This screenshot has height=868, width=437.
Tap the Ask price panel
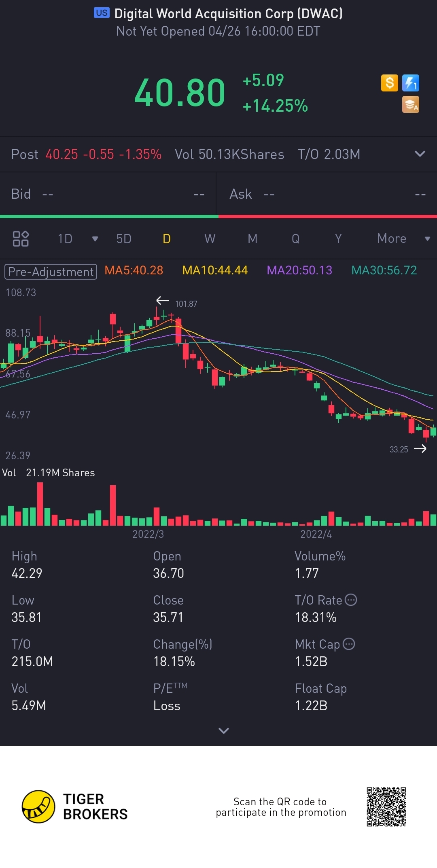(327, 194)
